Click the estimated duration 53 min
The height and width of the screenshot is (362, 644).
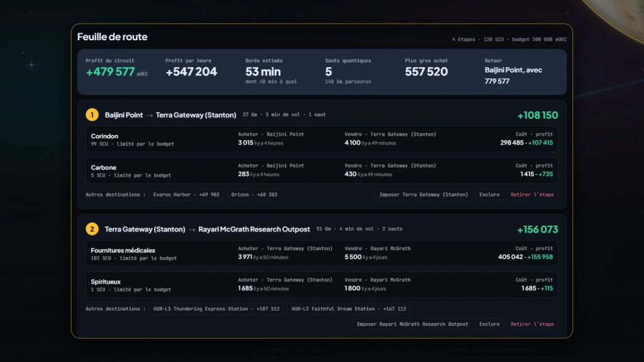(x=264, y=72)
